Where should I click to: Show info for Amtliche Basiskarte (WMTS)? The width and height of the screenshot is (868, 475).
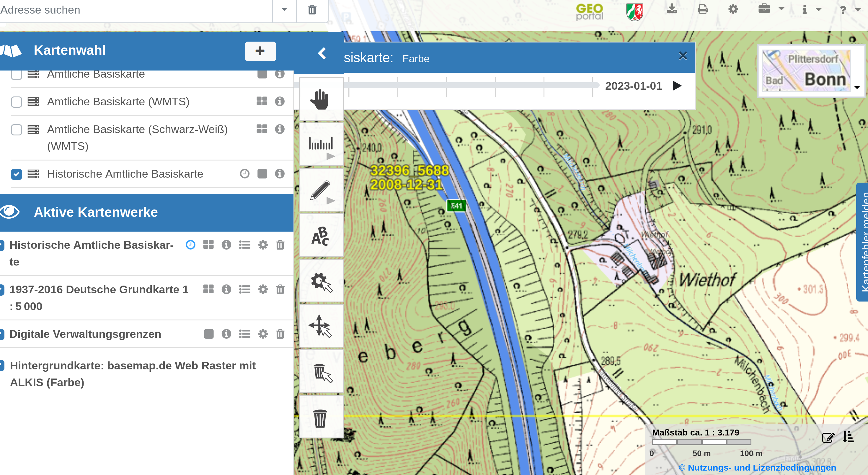[280, 101]
